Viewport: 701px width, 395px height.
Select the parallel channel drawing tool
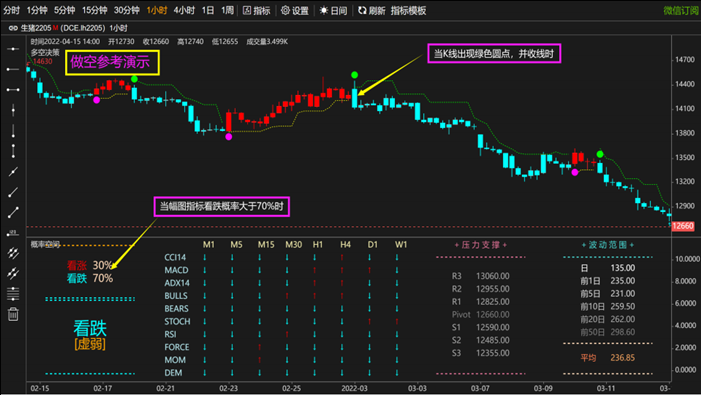pyautogui.click(x=13, y=253)
